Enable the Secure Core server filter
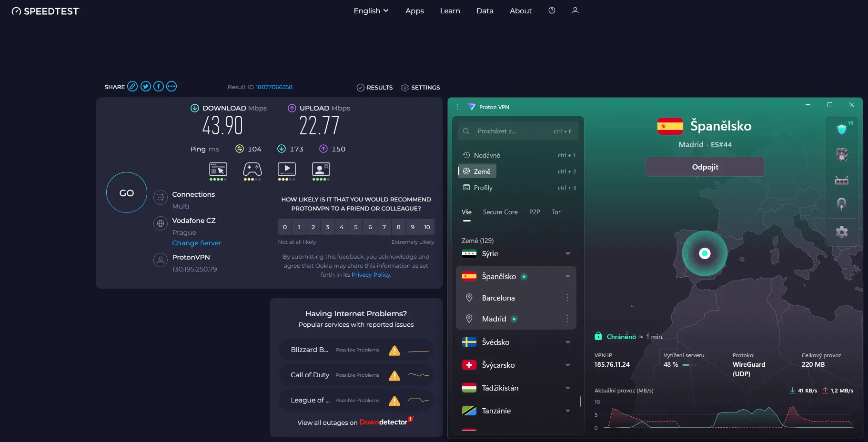 [500, 212]
